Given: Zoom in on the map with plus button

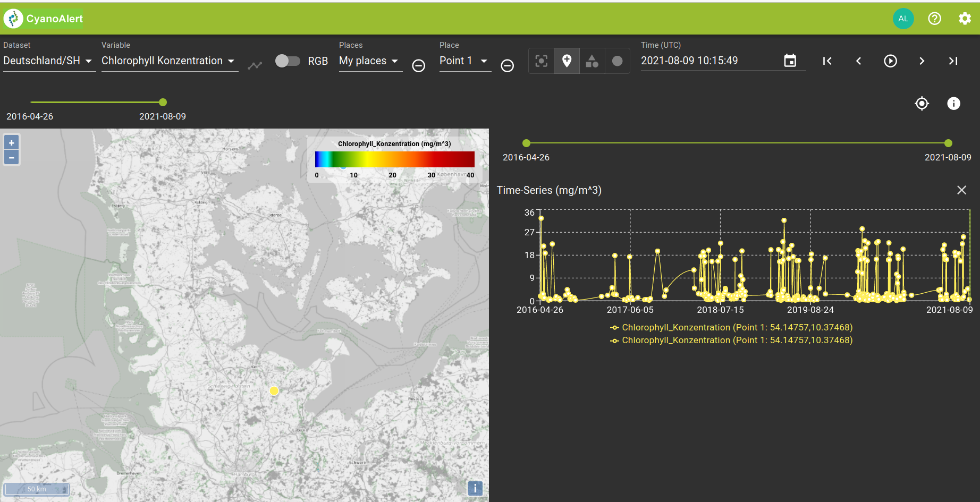Looking at the screenshot, I should click(11, 142).
